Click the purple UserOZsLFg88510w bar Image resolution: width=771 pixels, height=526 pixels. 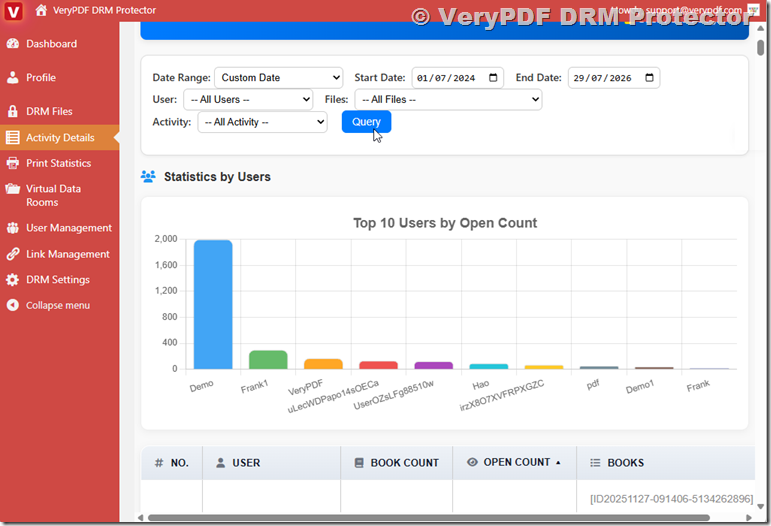point(433,366)
